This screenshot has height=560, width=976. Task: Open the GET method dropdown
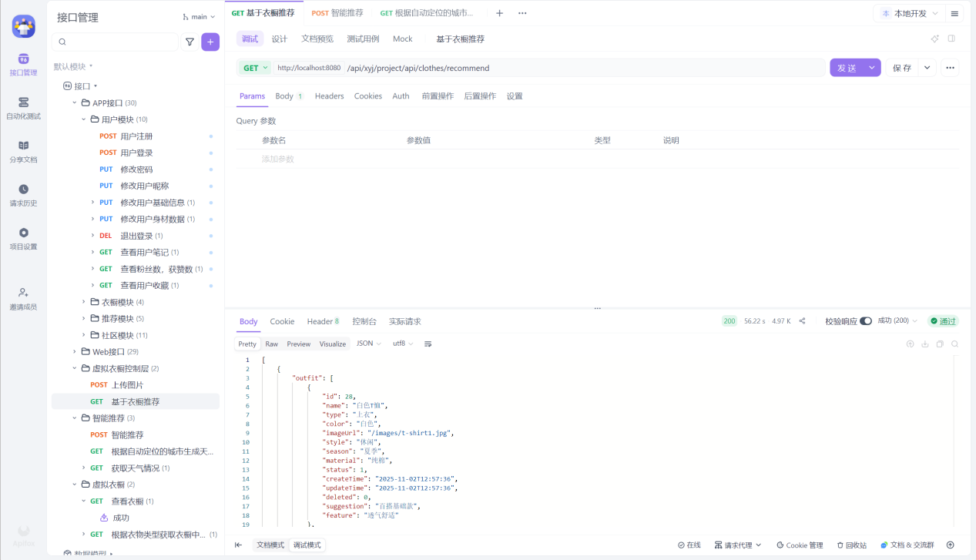pyautogui.click(x=255, y=68)
